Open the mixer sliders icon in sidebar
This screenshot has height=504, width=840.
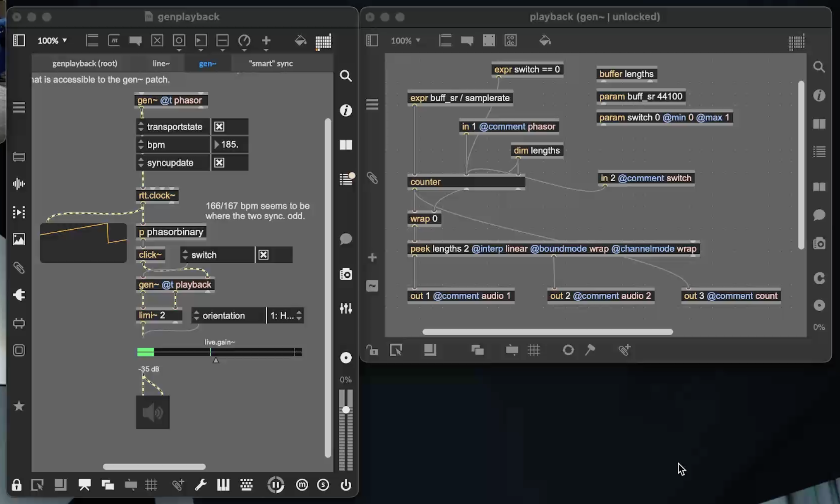tap(346, 308)
